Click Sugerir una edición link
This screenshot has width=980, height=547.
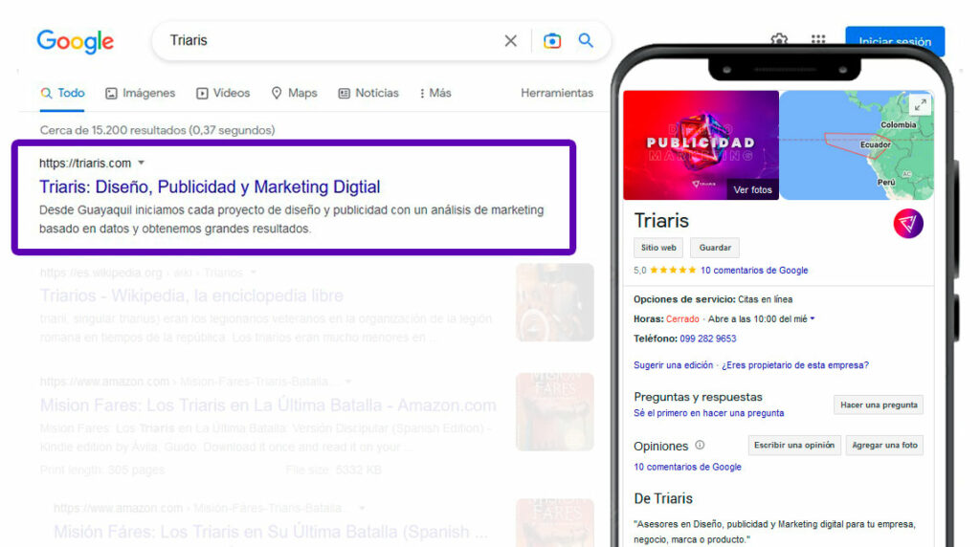[x=673, y=365]
